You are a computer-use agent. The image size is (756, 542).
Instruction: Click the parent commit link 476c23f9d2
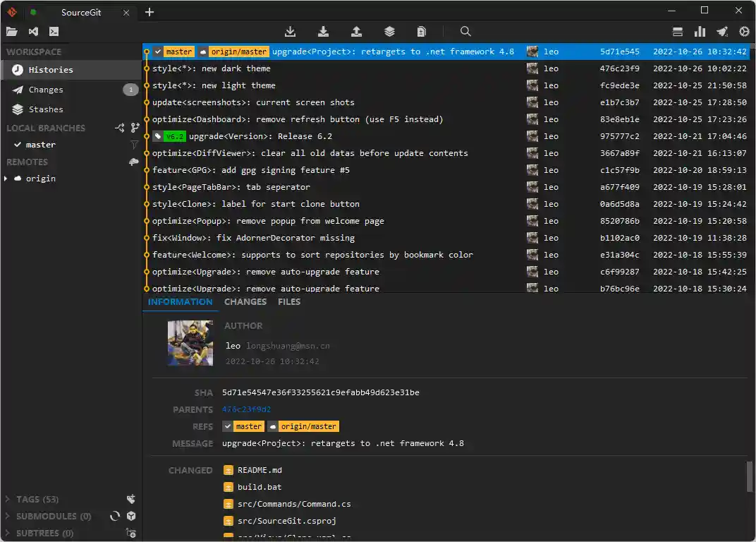pyautogui.click(x=245, y=409)
